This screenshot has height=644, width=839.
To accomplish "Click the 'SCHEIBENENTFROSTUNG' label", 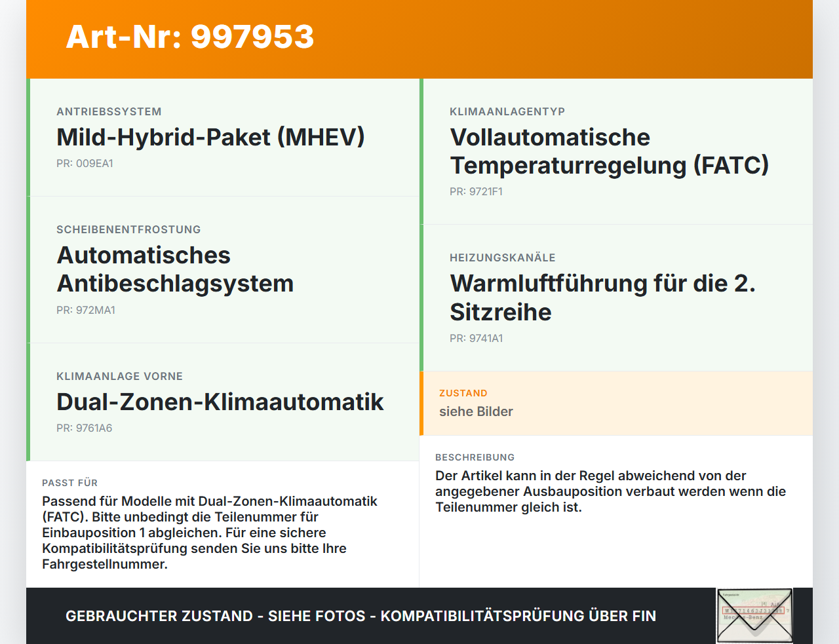I will 128,230.
